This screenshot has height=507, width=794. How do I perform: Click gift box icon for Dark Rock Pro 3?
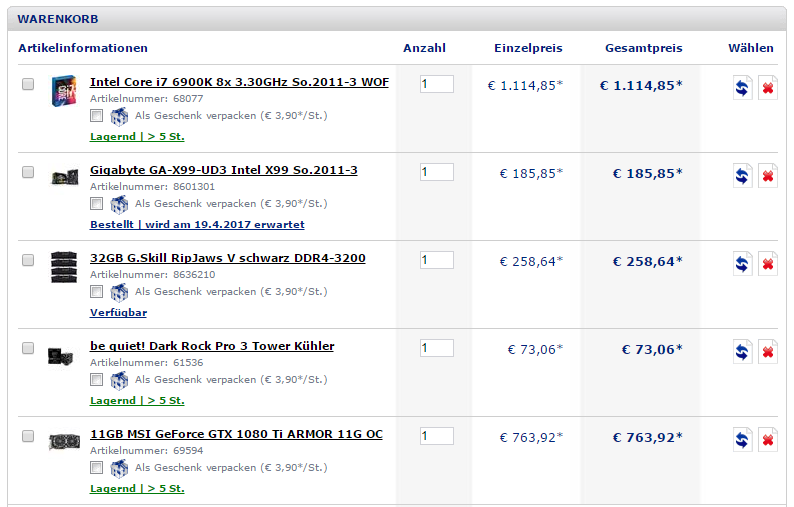point(120,380)
